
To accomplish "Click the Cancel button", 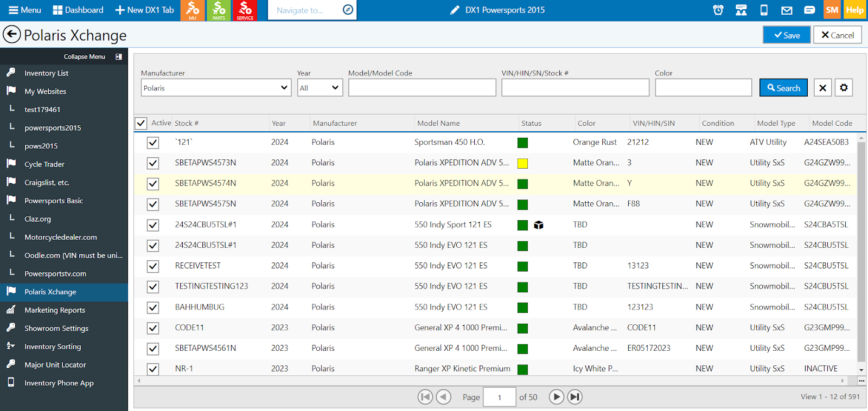I will pyautogui.click(x=838, y=35).
